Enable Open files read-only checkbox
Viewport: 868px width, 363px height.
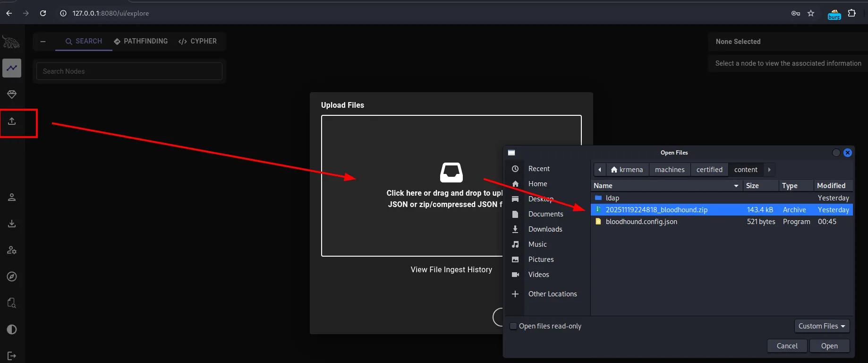tap(513, 326)
